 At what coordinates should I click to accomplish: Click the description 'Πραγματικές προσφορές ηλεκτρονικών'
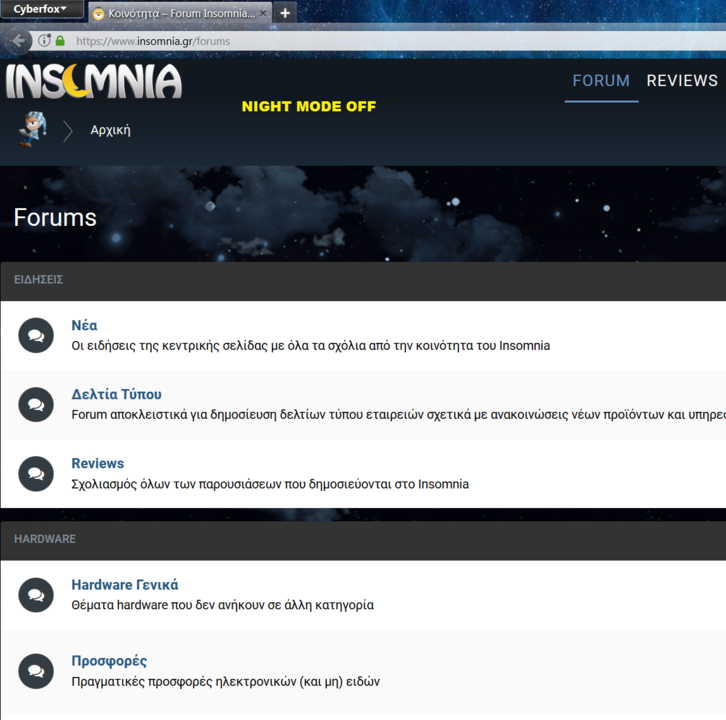225,682
